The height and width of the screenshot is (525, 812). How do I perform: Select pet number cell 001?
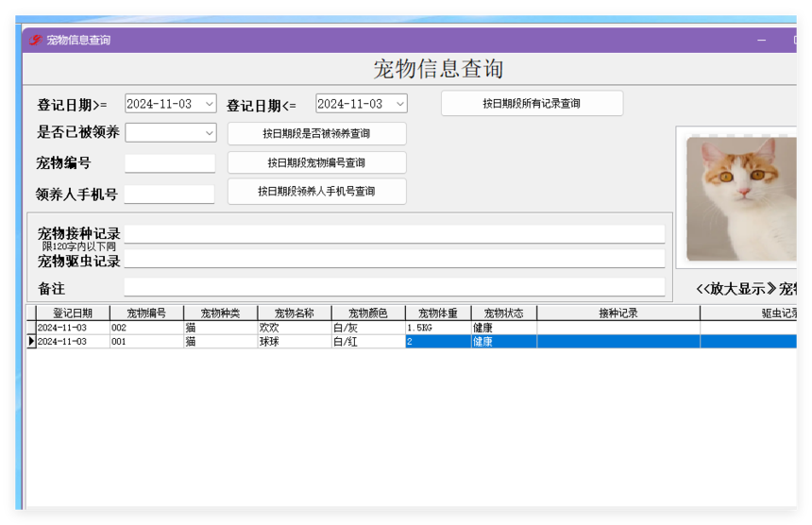click(x=146, y=341)
